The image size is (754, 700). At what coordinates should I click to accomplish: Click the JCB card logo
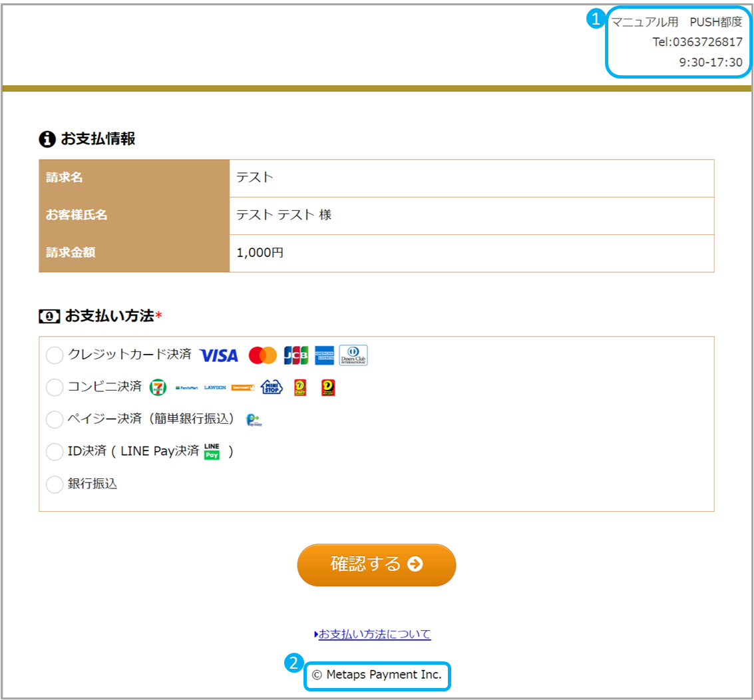point(295,355)
